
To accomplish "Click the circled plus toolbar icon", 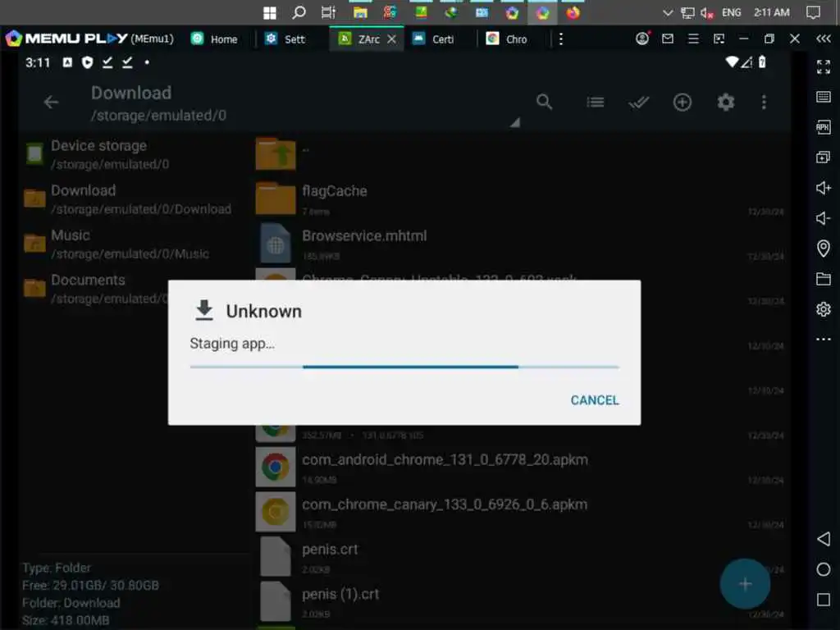I will (682, 102).
